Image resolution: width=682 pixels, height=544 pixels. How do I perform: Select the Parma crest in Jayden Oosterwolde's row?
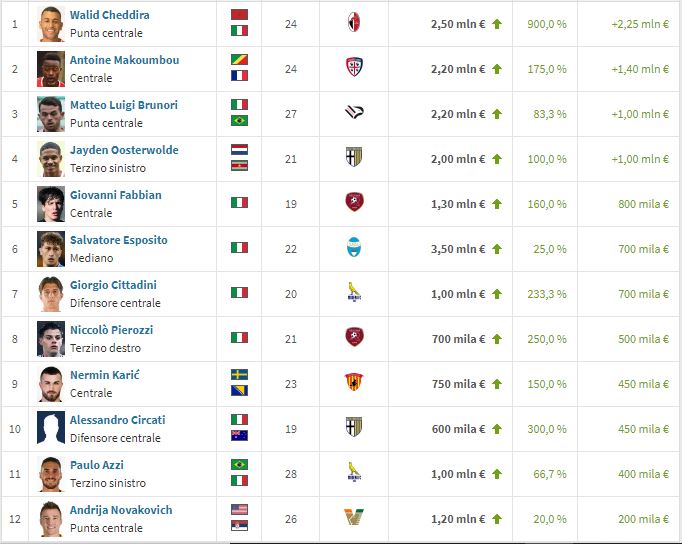[353, 158]
